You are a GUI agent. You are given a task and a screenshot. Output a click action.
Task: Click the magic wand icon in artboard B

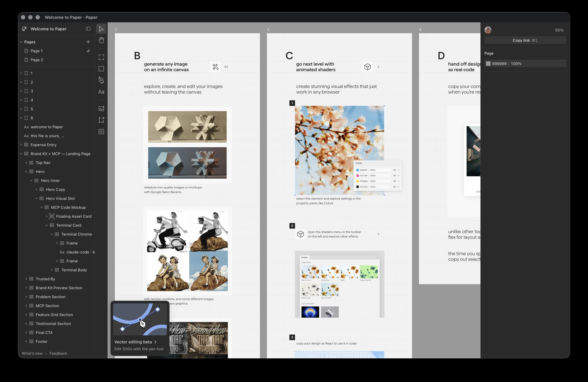coord(215,67)
